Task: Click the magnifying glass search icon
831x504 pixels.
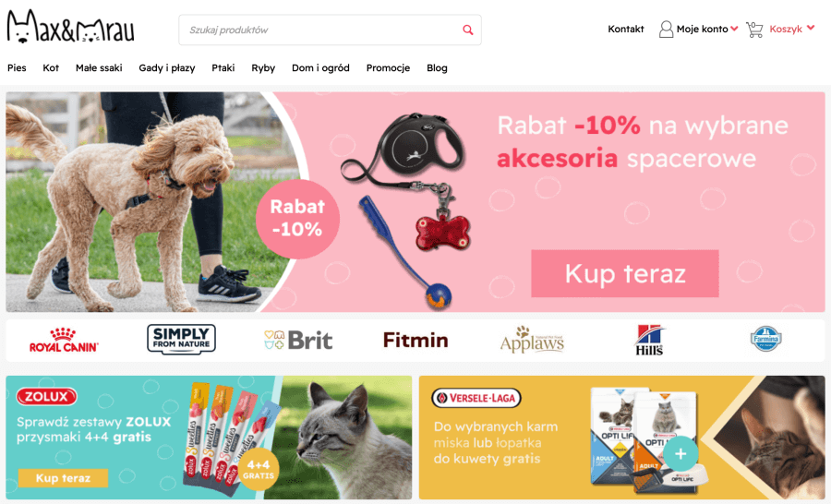Action: pyautogui.click(x=467, y=30)
